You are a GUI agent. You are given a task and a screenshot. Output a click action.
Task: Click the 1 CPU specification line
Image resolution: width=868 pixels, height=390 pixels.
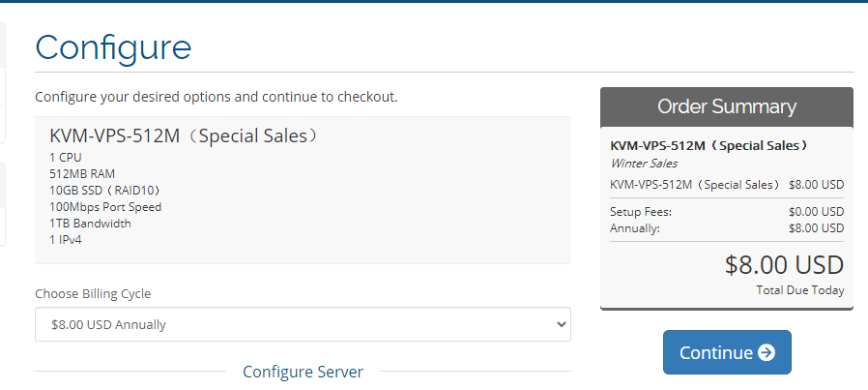66,157
